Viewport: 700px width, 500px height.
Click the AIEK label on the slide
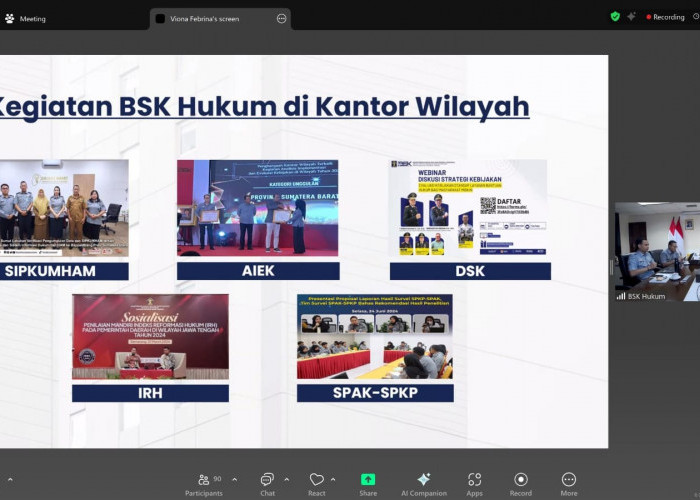pyautogui.click(x=258, y=271)
